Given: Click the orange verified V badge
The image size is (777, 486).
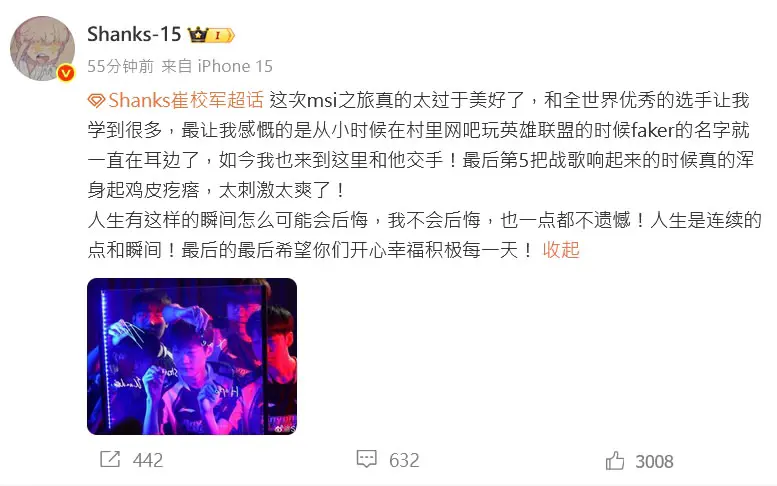Looking at the screenshot, I should (66, 73).
